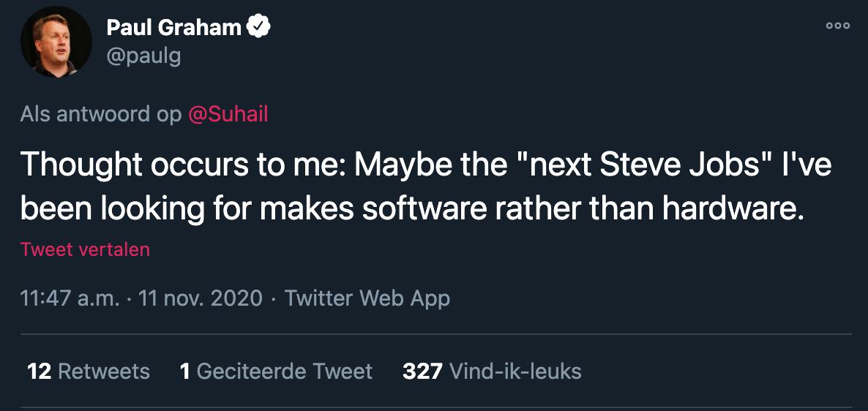This screenshot has height=411, width=868.
Task: Click the "Als antwoord op" reply label
Action: [100, 114]
